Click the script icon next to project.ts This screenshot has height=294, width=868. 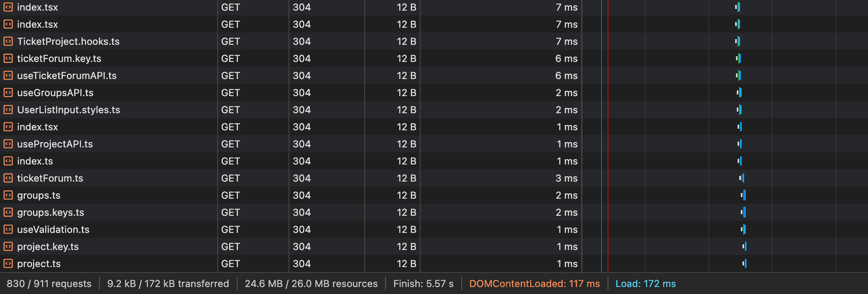point(8,264)
